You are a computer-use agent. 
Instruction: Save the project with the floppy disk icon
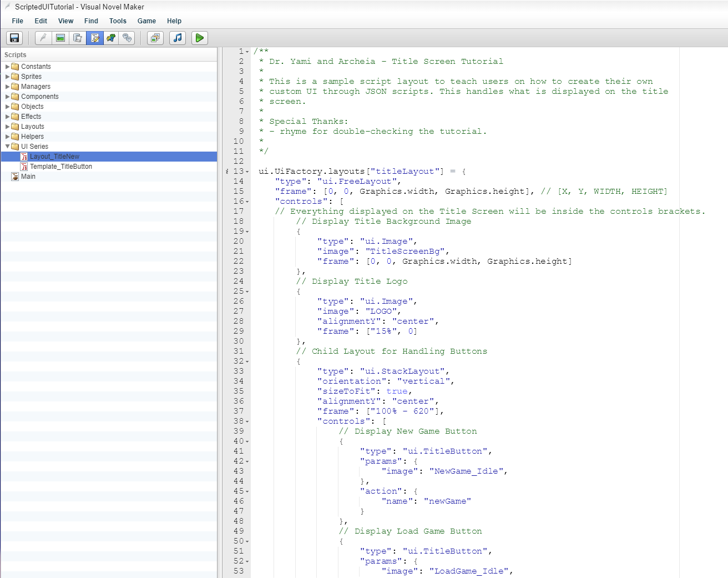tap(14, 38)
